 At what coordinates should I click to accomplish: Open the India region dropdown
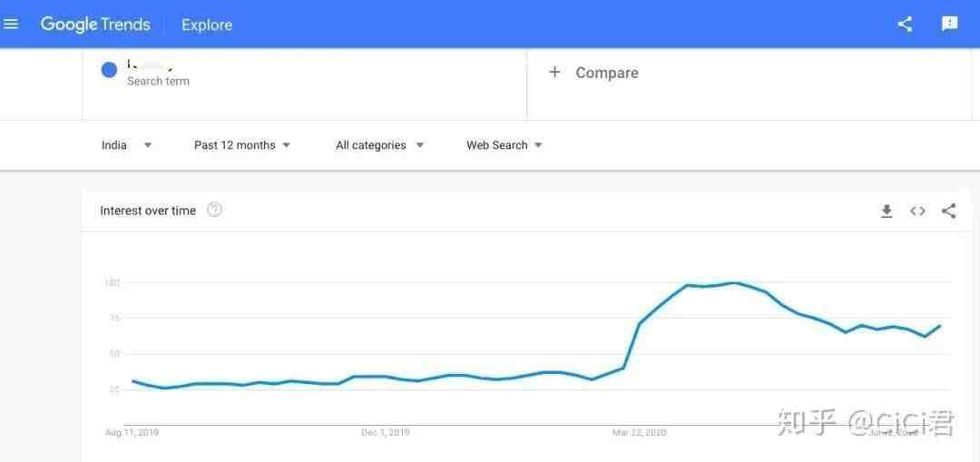127,145
